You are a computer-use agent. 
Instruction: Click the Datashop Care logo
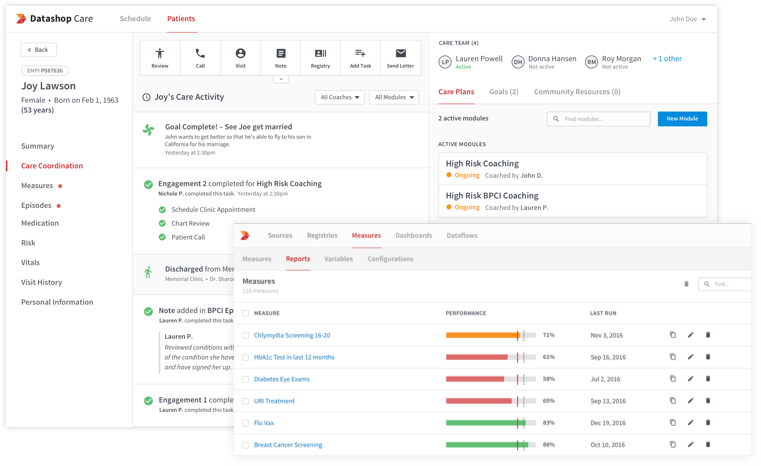[54, 18]
